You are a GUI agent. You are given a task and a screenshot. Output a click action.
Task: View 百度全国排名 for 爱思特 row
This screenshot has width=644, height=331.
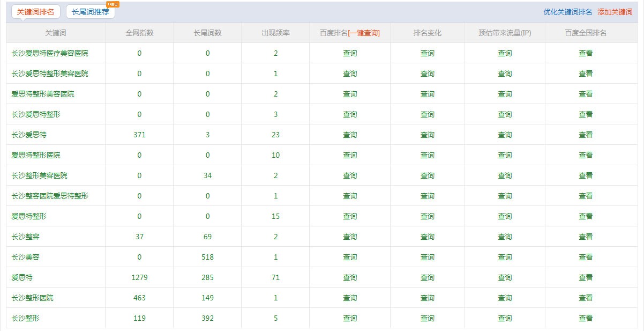coord(586,277)
